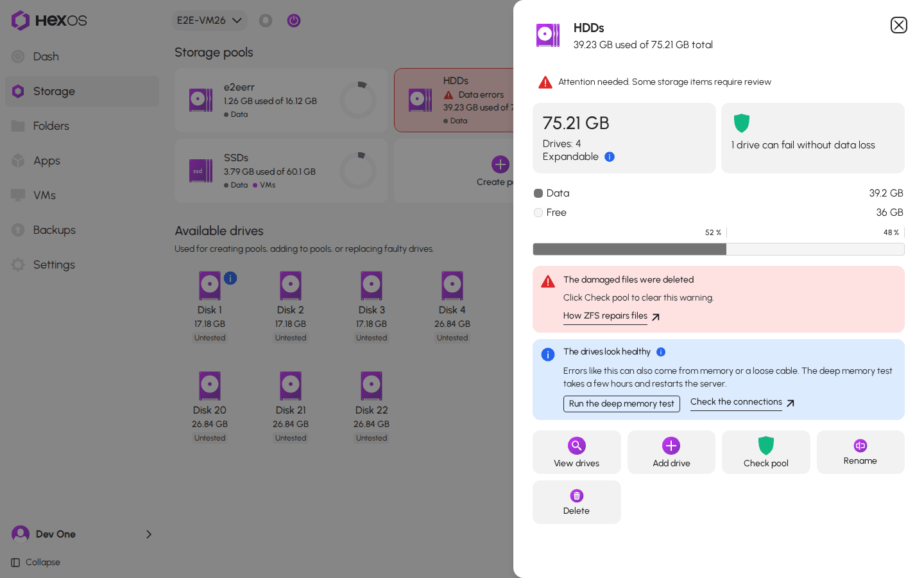Click the Disk 1 info badge
Screen dimensions: 924x578
pos(230,278)
